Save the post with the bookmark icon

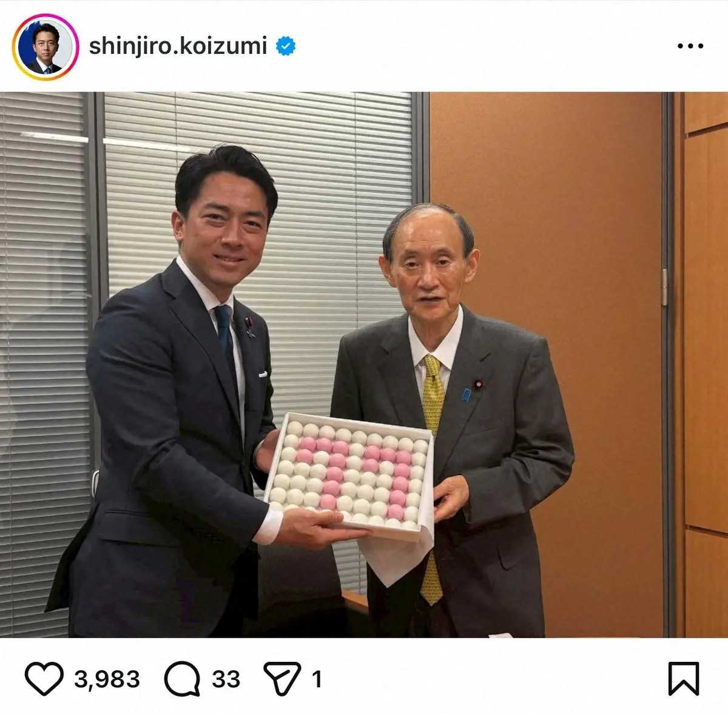pyautogui.click(x=684, y=679)
